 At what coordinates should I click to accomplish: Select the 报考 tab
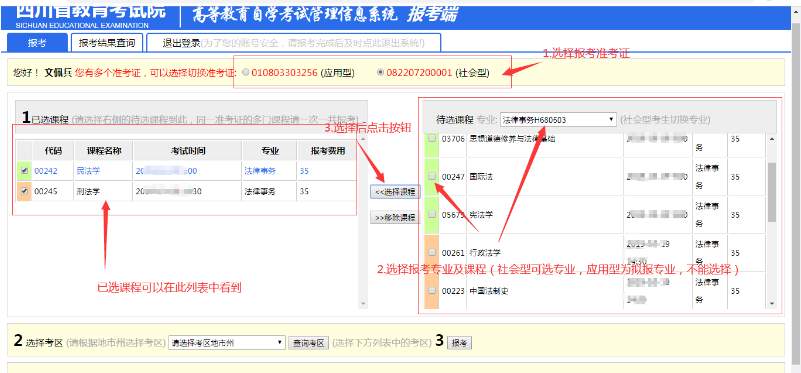click(x=37, y=43)
